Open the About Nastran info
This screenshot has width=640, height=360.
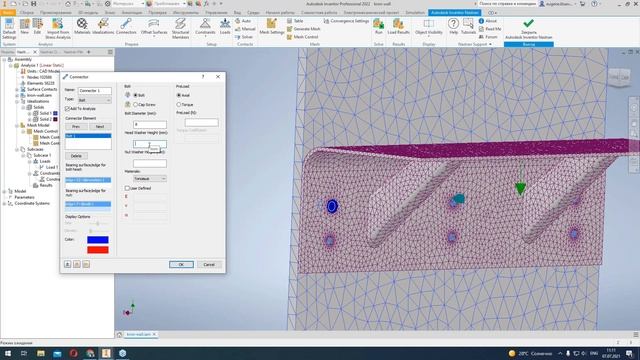pos(488,21)
